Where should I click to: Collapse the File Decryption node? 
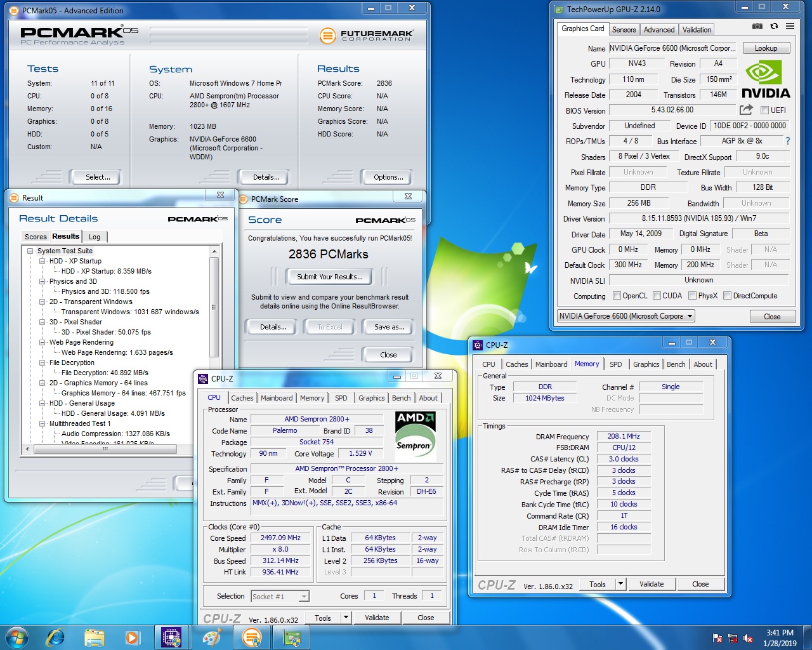43,362
